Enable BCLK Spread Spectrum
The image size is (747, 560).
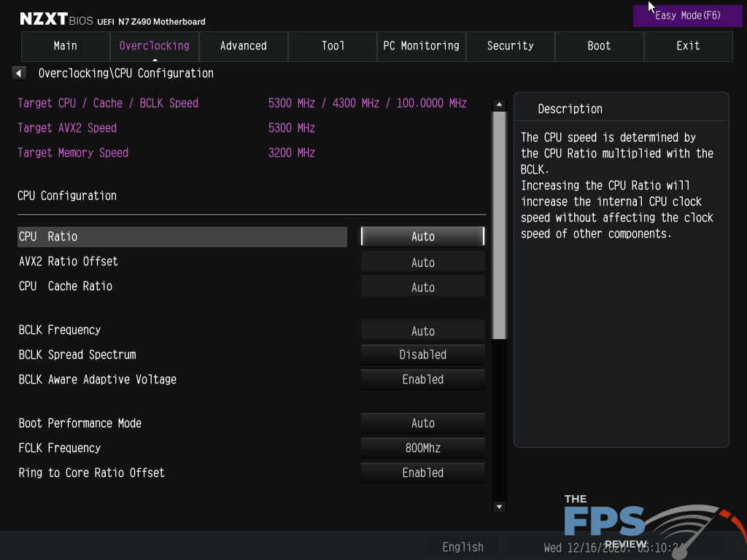(422, 354)
